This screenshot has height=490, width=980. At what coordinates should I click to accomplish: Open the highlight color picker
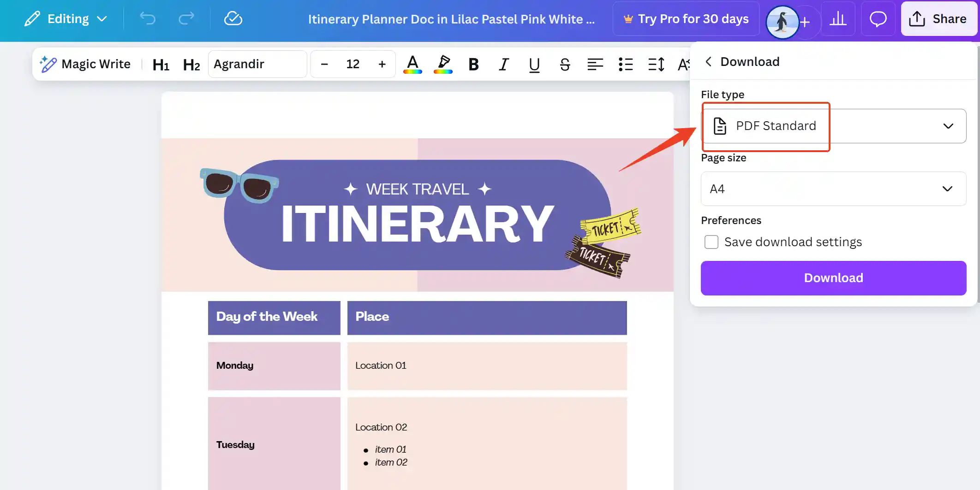coord(443,64)
